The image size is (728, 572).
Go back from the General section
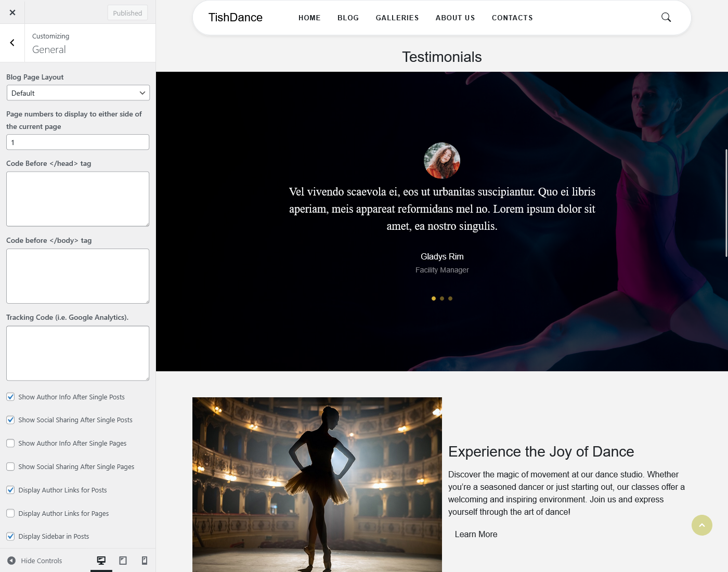pos(12,43)
